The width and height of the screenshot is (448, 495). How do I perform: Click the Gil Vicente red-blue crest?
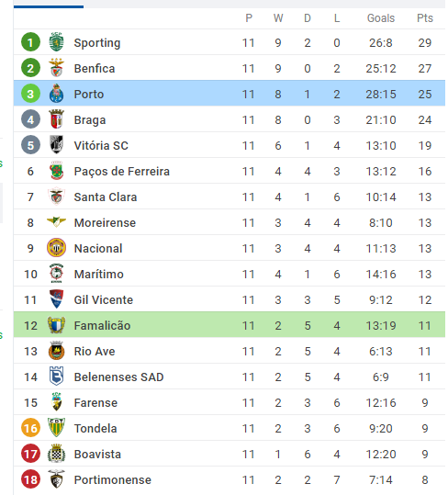tap(57, 299)
